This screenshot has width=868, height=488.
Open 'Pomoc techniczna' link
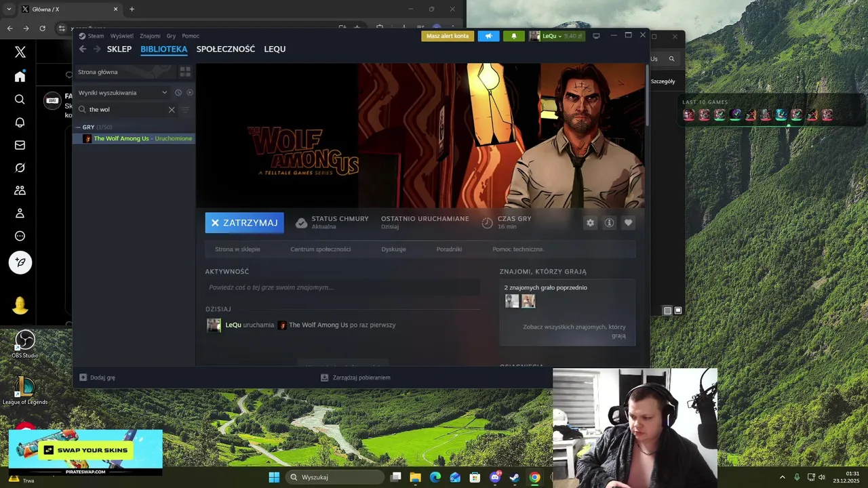[x=518, y=249]
